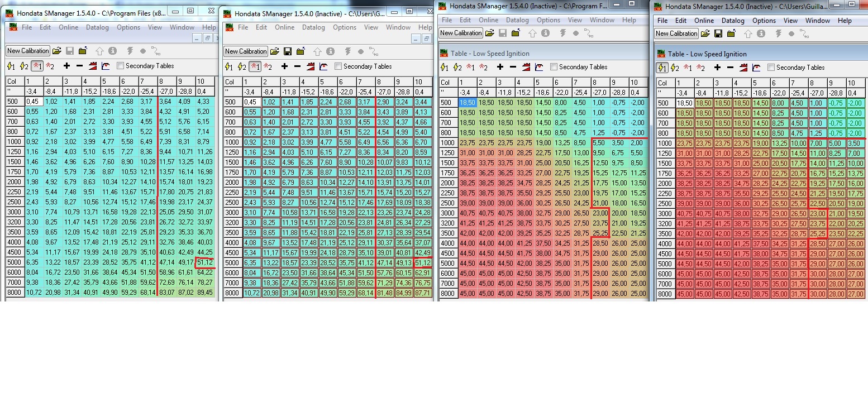Enable Secondary Tables checkbox in second window
868x412 pixels.
338,66
